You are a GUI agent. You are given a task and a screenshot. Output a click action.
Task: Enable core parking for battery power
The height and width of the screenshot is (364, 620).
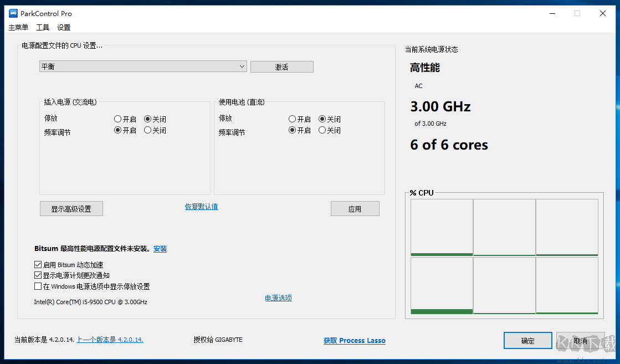click(292, 119)
